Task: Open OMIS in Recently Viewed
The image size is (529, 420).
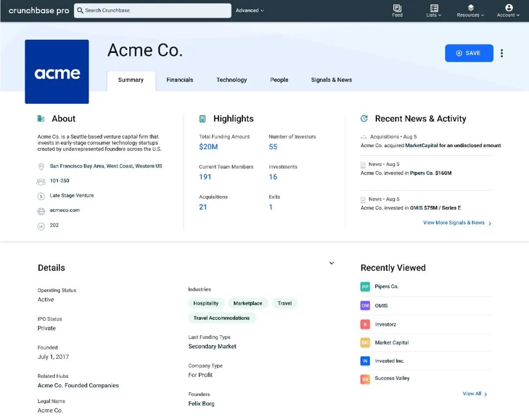Action: point(381,306)
